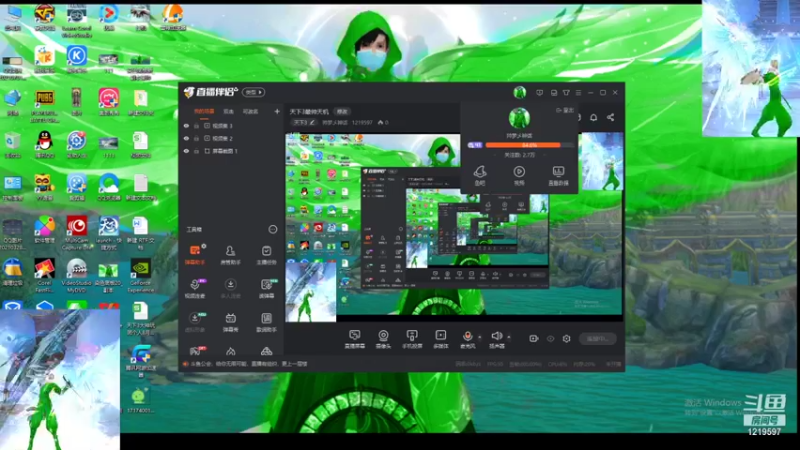Click the modify title button
The width and height of the screenshot is (800, 450).
(341, 111)
